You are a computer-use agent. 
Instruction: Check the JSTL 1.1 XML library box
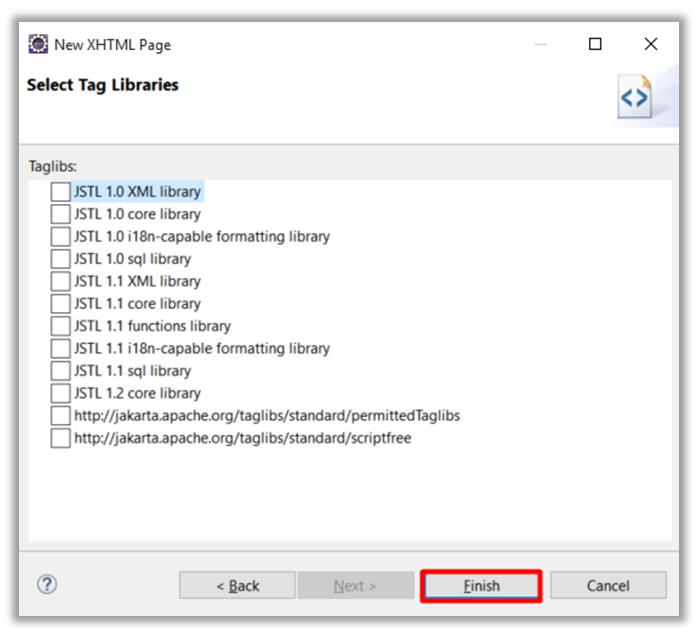point(61,282)
